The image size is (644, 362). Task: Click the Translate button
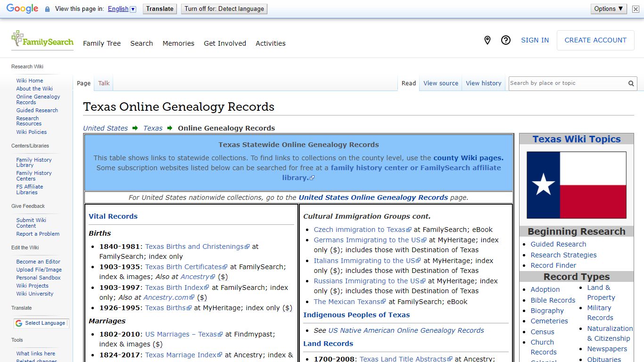click(160, 9)
